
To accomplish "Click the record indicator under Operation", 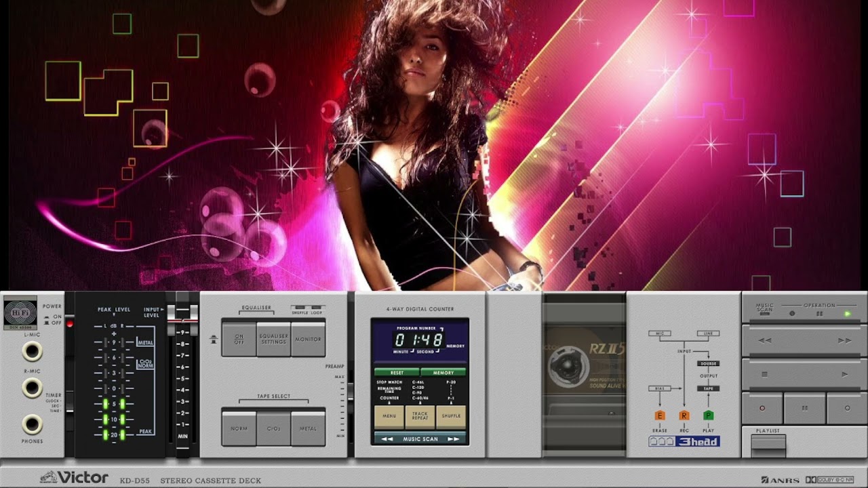I will tap(791, 314).
